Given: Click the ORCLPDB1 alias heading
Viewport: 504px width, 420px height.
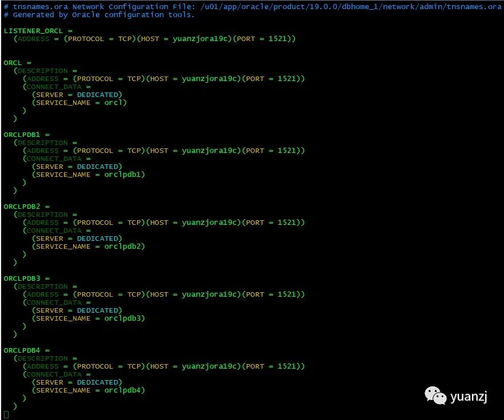Looking at the screenshot, I should (22, 135).
